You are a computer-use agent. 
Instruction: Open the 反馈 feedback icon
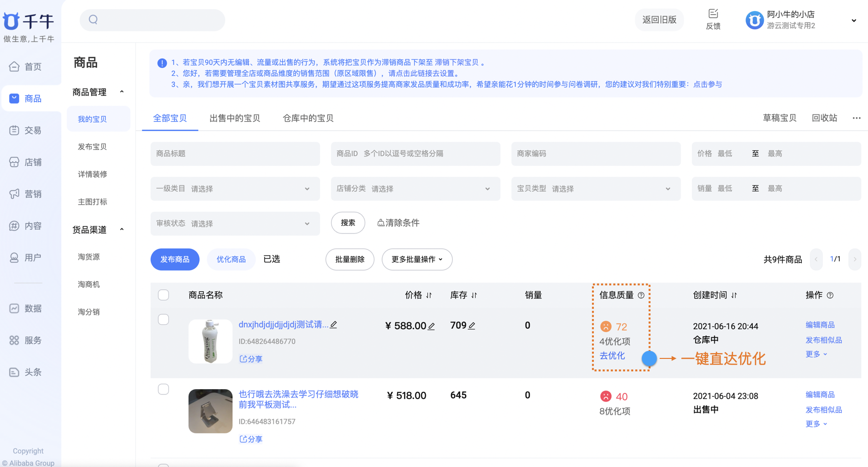click(713, 13)
